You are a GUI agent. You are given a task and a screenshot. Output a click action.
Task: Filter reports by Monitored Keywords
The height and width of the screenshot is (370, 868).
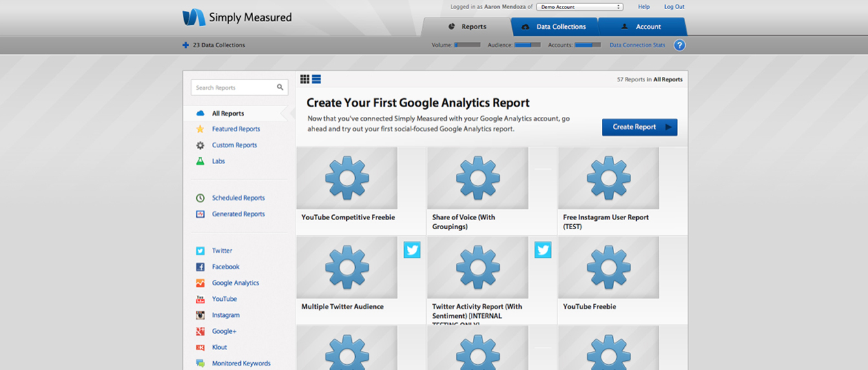click(x=242, y=364)
